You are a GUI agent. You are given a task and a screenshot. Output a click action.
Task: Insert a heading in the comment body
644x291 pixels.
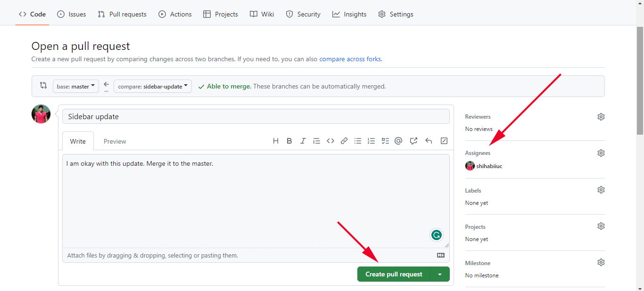click(276, 140)
